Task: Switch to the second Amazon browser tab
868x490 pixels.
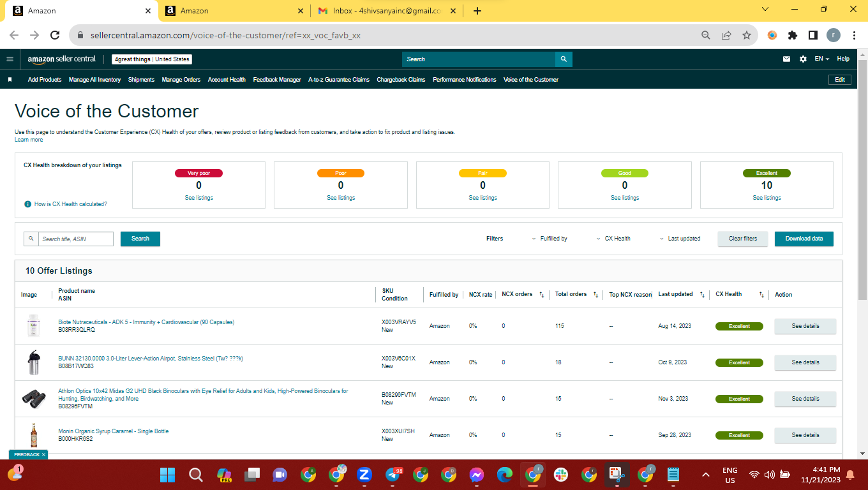Action: (234, 11)
